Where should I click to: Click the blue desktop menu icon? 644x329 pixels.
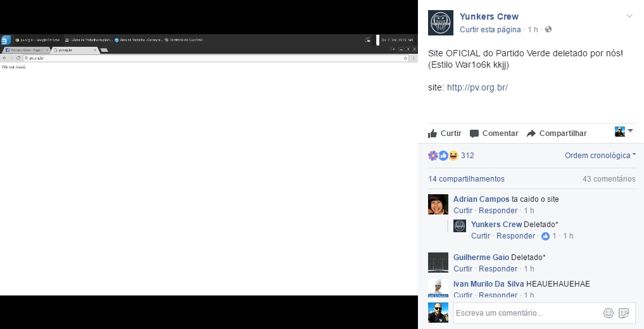(x=5, y=40)
